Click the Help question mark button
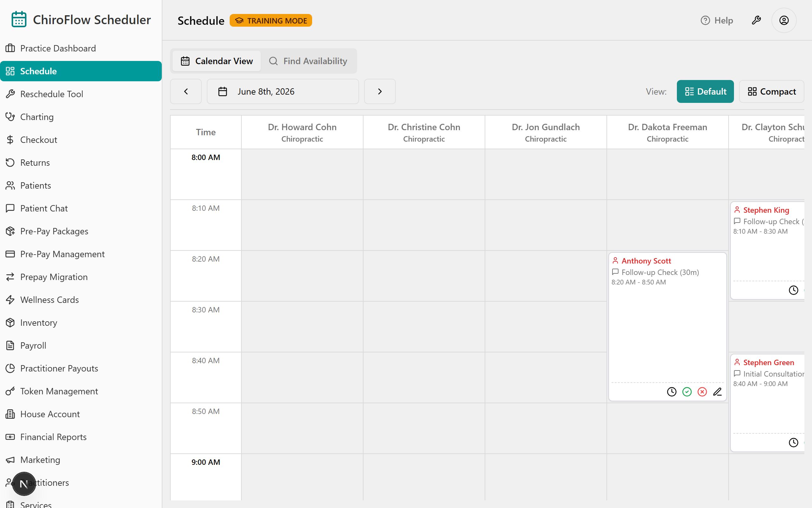Viewport: 812px width, 508px height. point(717,21)
